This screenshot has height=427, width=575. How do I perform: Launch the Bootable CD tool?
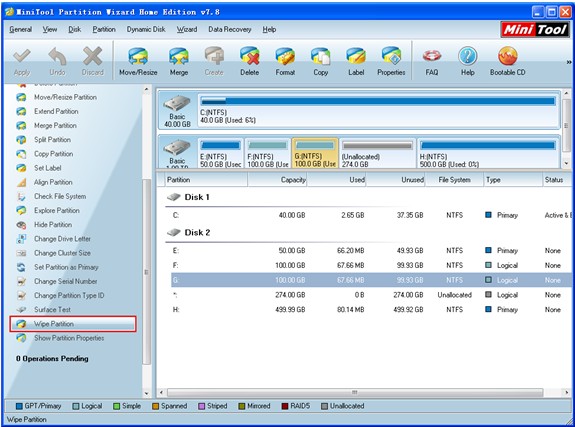point(508,61)
